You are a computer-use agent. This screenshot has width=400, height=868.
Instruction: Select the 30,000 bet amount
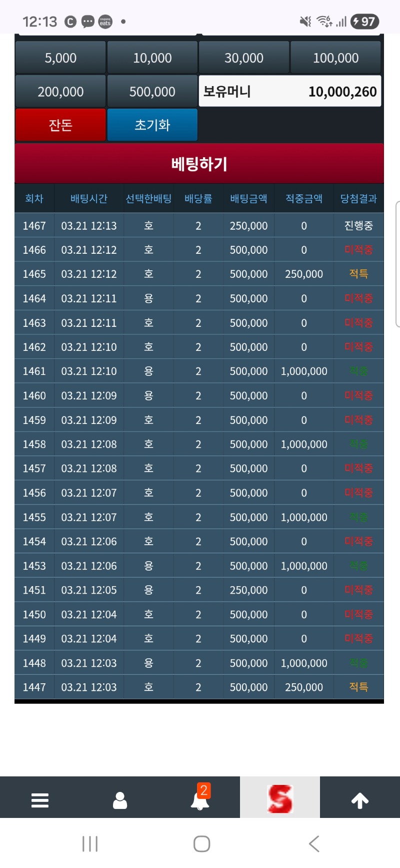[x=244, y=58]
